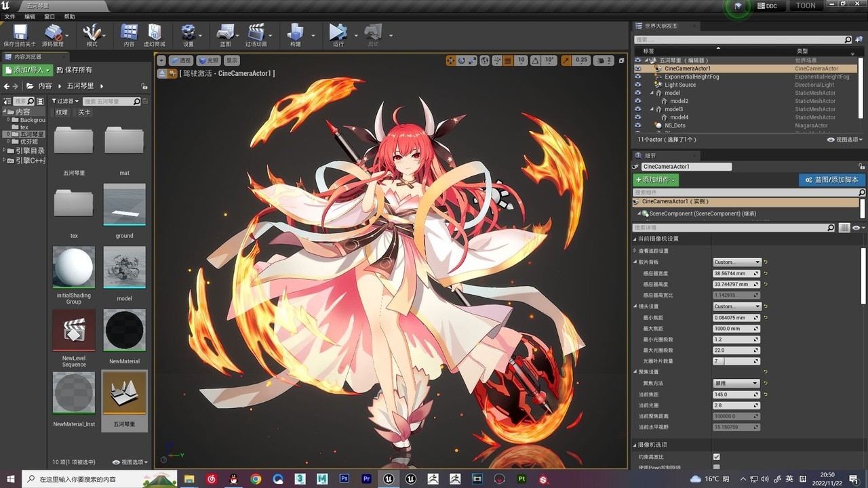Select the NewLevelSequence asset thumbnail
The image size is (868, 488).
pyautogui.click(x=74, y=330)
